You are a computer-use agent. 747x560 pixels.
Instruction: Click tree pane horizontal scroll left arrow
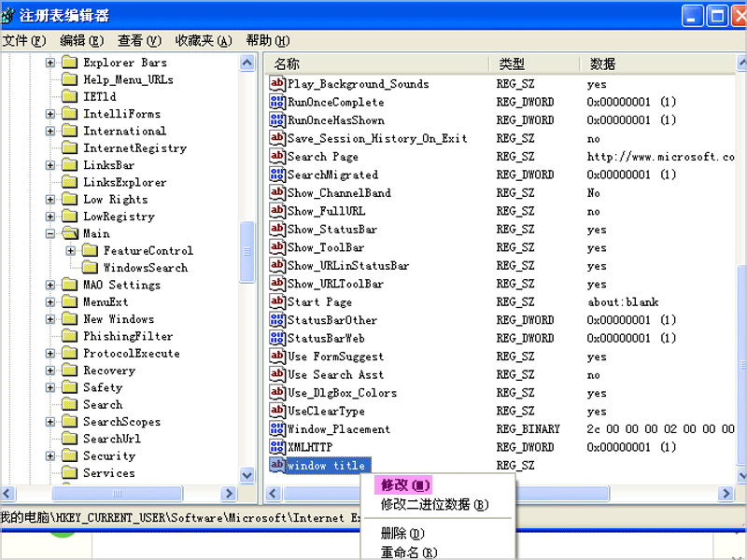click(9, 494)
